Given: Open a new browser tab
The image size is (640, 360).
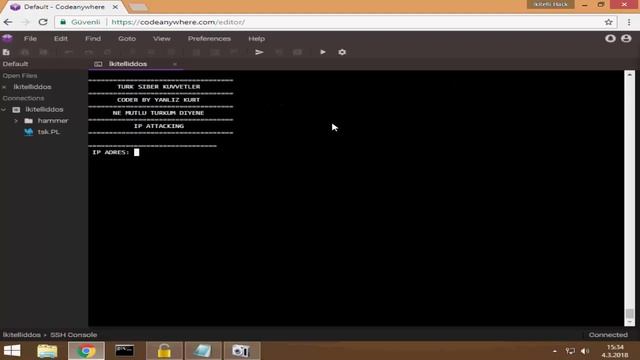Looking at the screenshot, I should click(138, 7).
